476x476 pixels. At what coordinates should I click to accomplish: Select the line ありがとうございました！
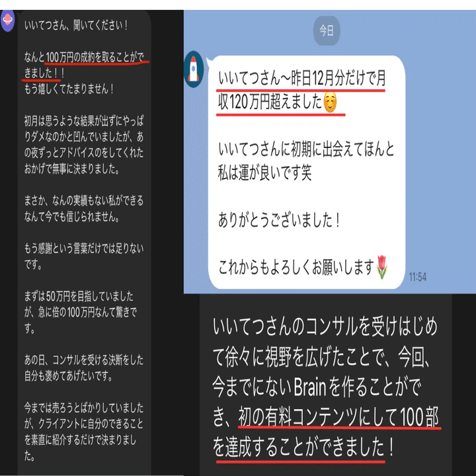pos(279,220)
